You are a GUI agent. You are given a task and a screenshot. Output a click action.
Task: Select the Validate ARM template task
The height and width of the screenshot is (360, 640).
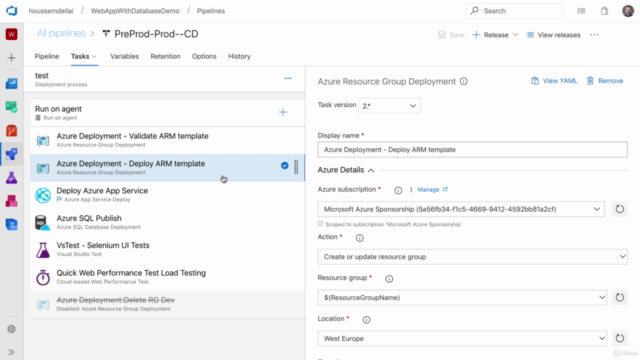pos(167,140)
